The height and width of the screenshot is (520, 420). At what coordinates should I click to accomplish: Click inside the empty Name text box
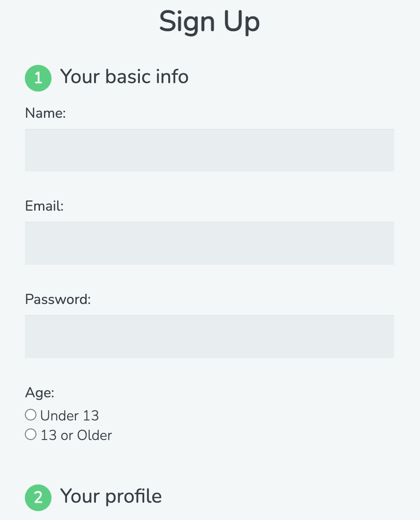tap(210, 150)
